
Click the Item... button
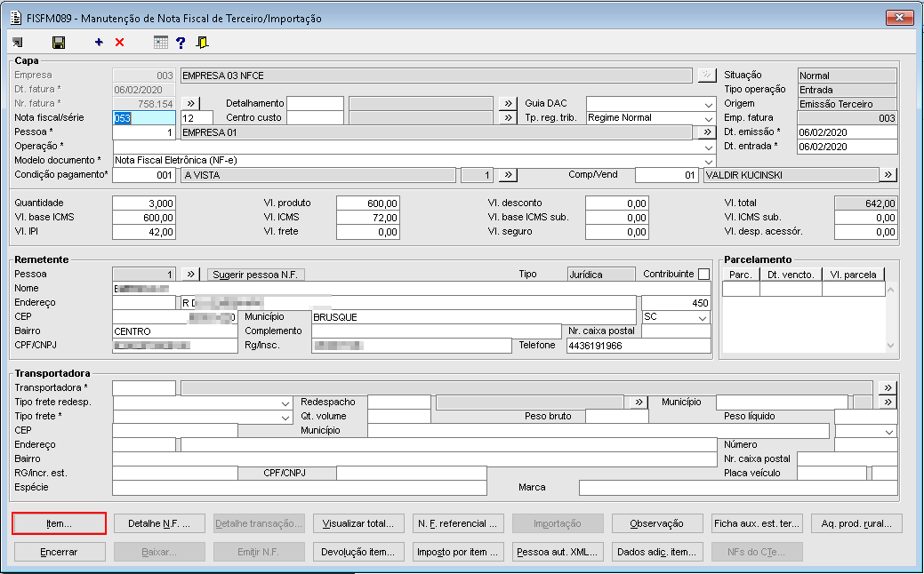click(x=60, y=524)
